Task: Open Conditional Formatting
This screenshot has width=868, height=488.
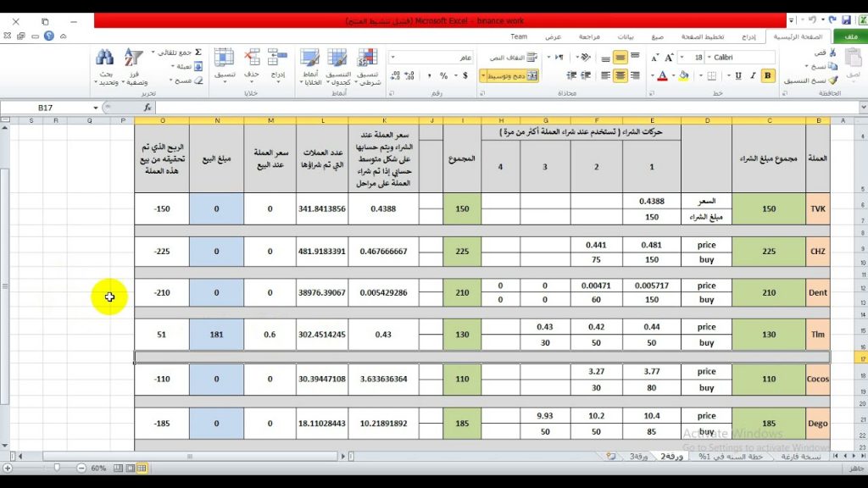Action: (x=367, y=66)
